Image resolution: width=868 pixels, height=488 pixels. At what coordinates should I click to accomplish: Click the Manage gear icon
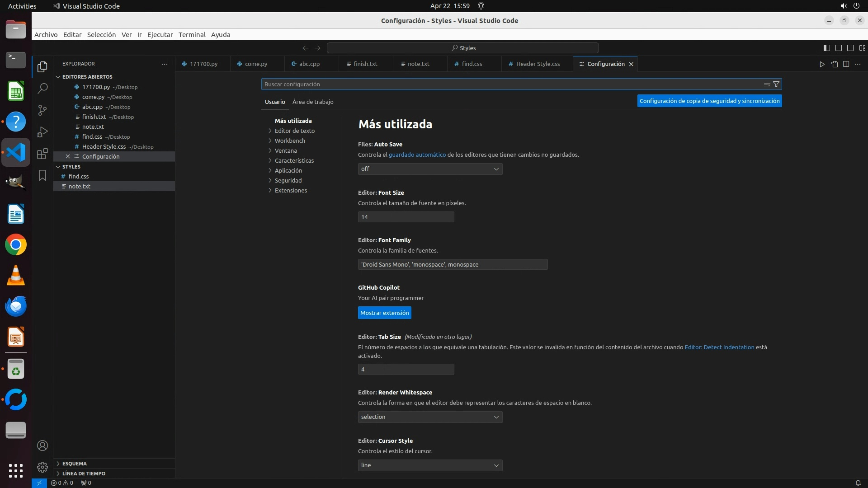pyautogui.click(x=42, y=467)
